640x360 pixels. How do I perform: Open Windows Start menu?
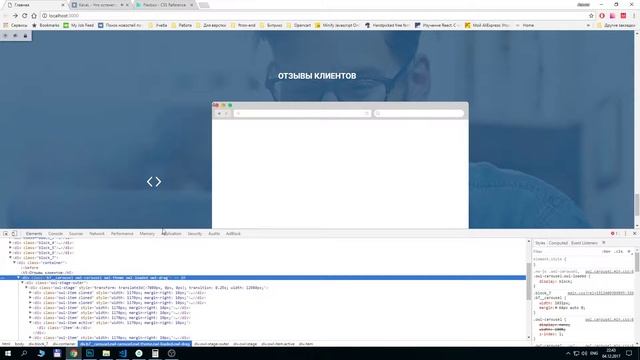point(8,353)
